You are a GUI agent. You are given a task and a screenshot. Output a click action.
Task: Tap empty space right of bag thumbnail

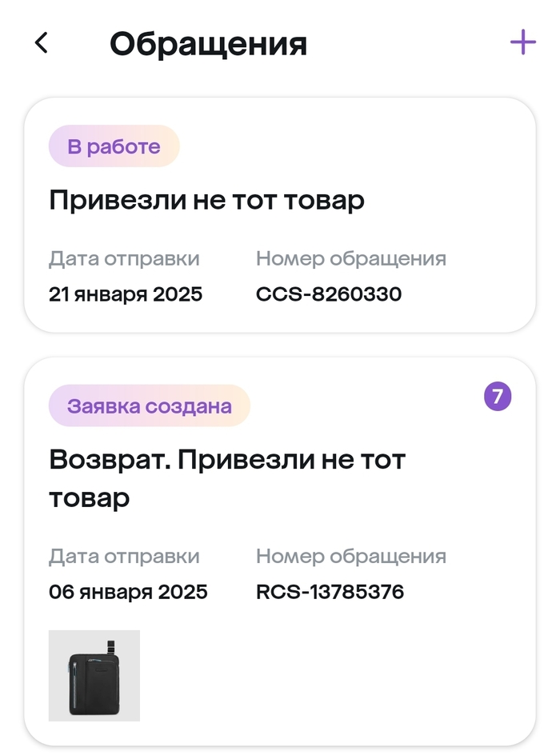[x=336, y=675]
